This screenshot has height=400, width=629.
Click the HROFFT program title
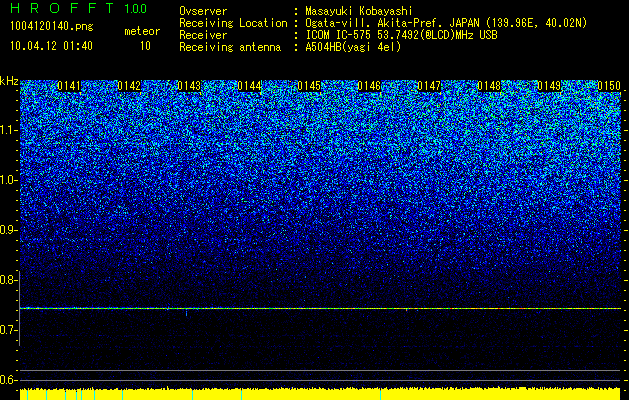pyautogui.click(x=63, y=8)
